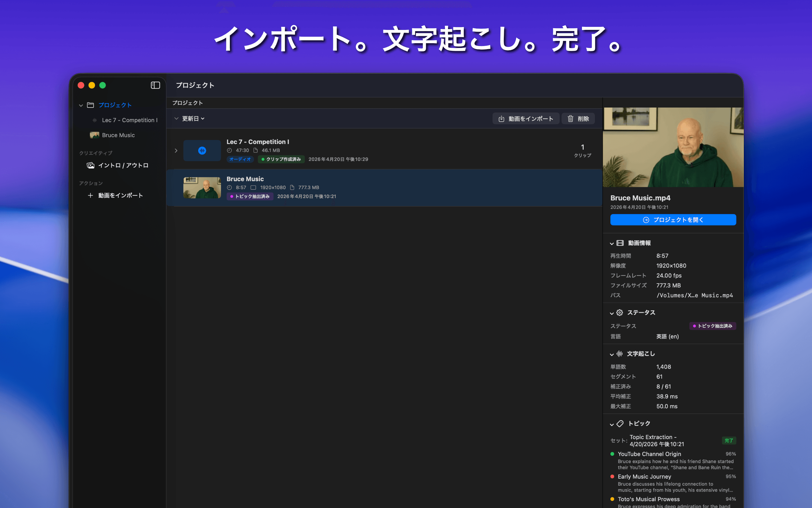Select the Lec 7 - Competition I project title

(x=258, y=142)
